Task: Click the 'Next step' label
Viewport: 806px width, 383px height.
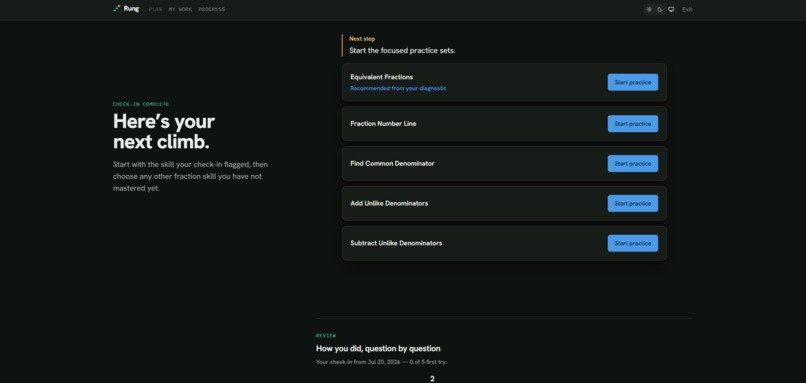Action: 362,39
